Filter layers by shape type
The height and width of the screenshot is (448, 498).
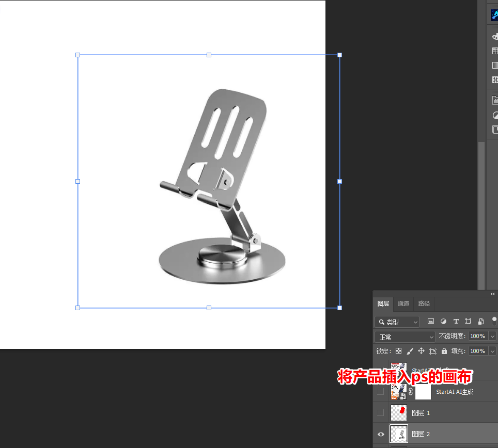tap(468, 322)
